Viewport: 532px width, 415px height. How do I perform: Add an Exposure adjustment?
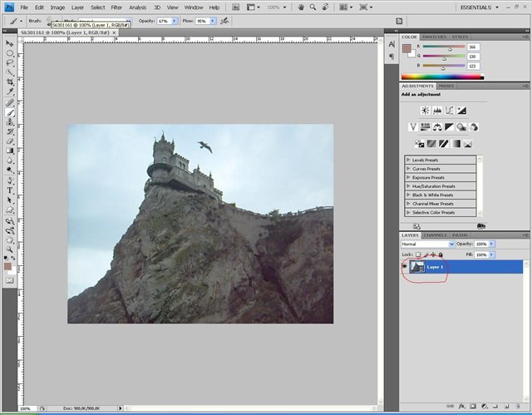pyautogui.click(x=461, y=111)
